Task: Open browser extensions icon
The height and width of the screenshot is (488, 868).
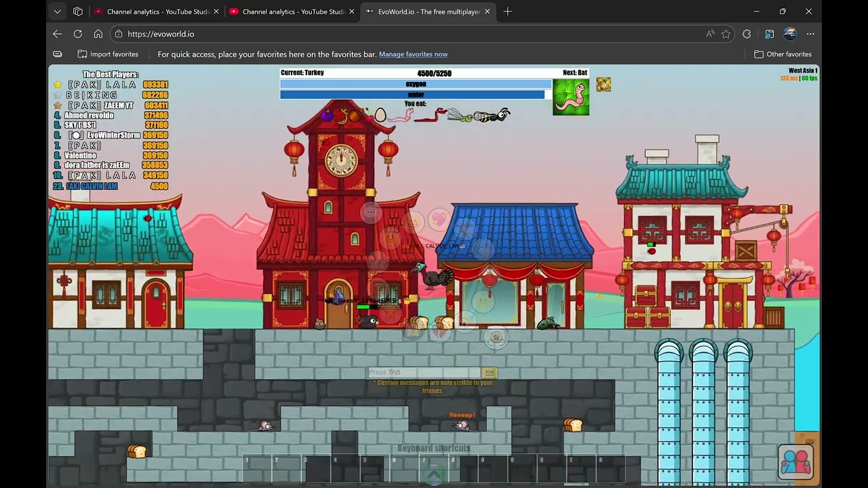Action: (x=747, y=34)
